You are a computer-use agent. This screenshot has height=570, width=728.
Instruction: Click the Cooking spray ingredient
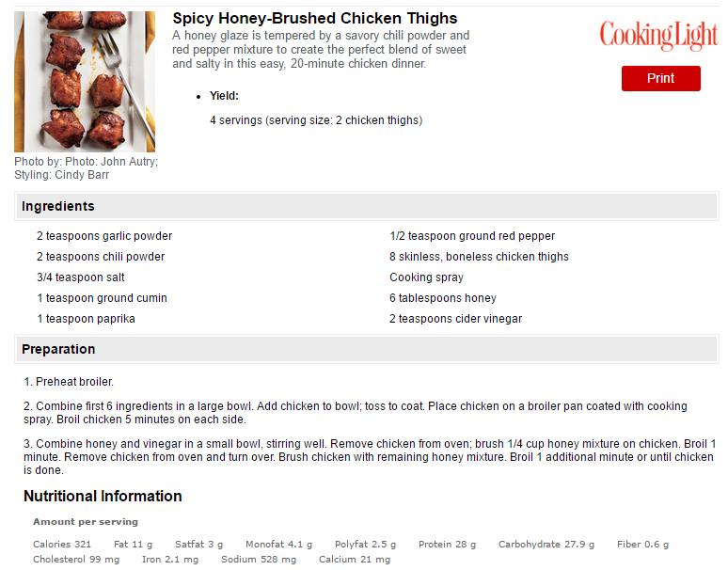point(427,277)
